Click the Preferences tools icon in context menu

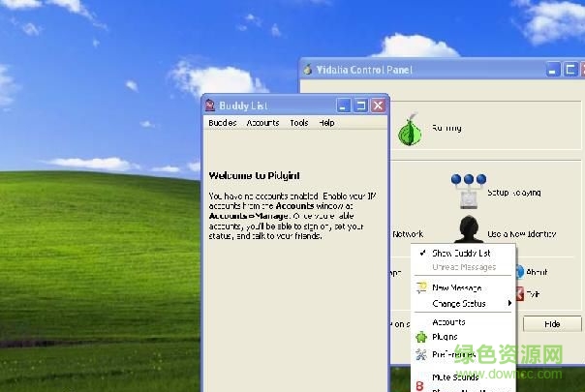[421, 354]
